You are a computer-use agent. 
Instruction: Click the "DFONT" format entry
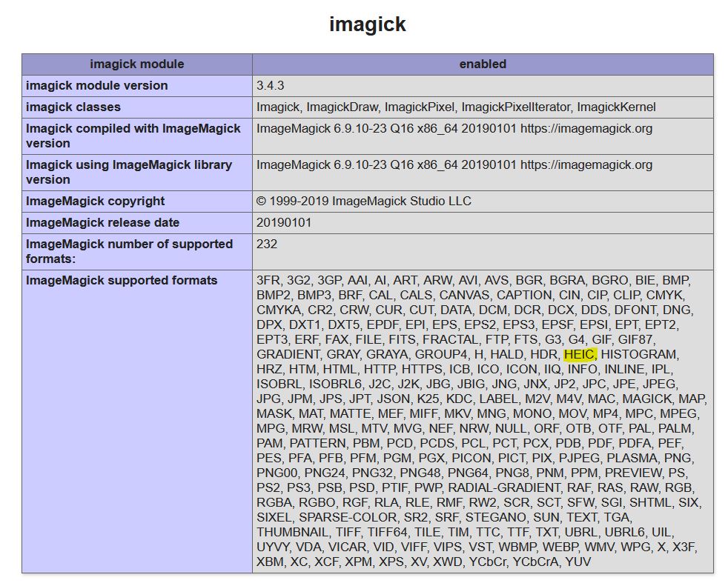634,310
